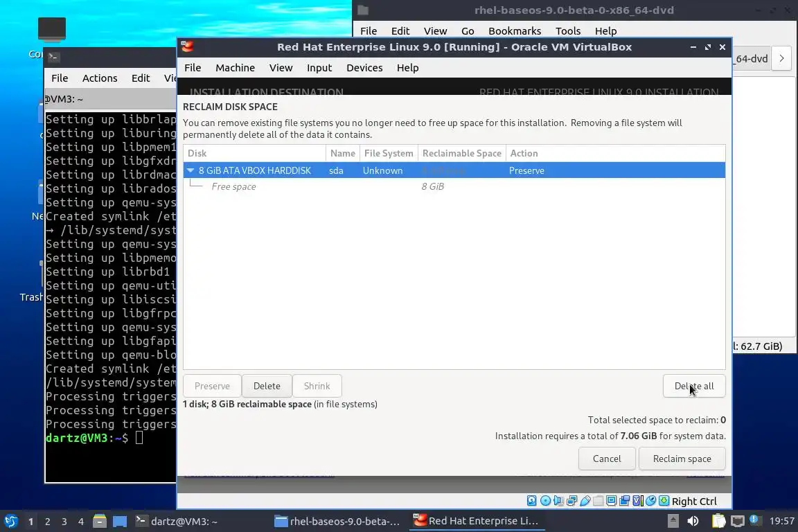Open the Input menu in VirtualBox
The height and width of the screenshot is (532, 798).
click(319, 68)
